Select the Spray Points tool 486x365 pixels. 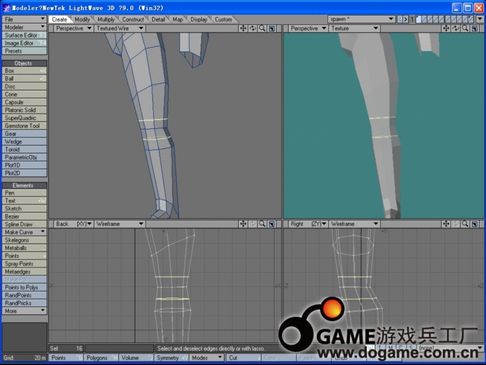pyautogui.click(x=24, y=264)
